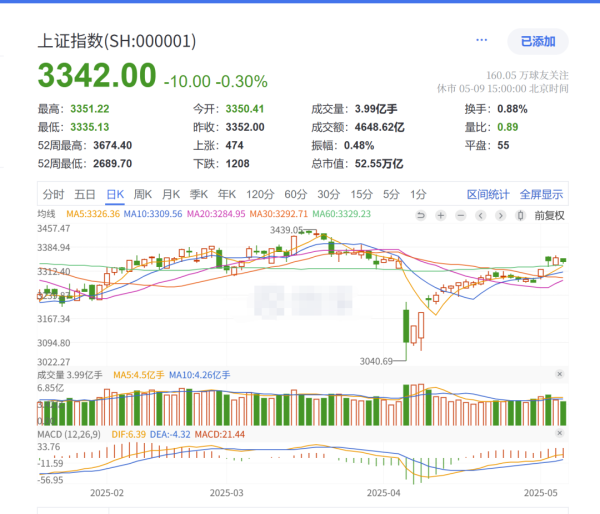This screenshot has height=514, width=600.
Task: Switch to 5分 interval tab
Action: click(x=391, y=194)
